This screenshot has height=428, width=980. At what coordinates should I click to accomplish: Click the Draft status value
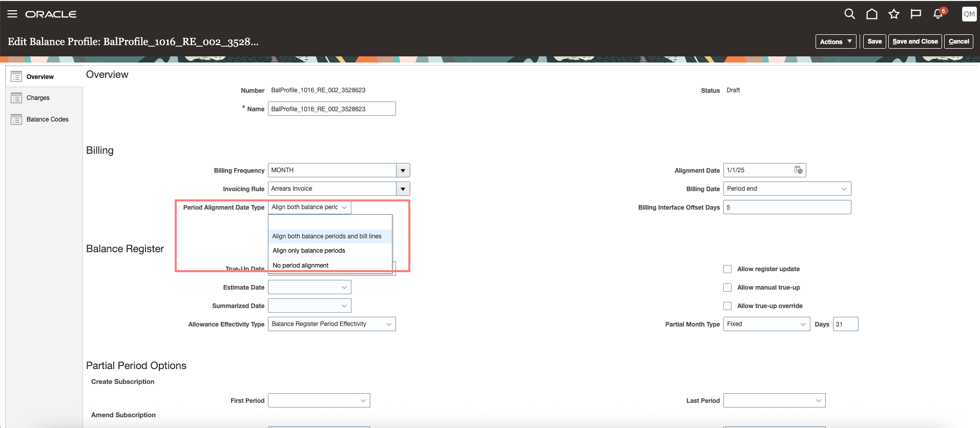733,90
